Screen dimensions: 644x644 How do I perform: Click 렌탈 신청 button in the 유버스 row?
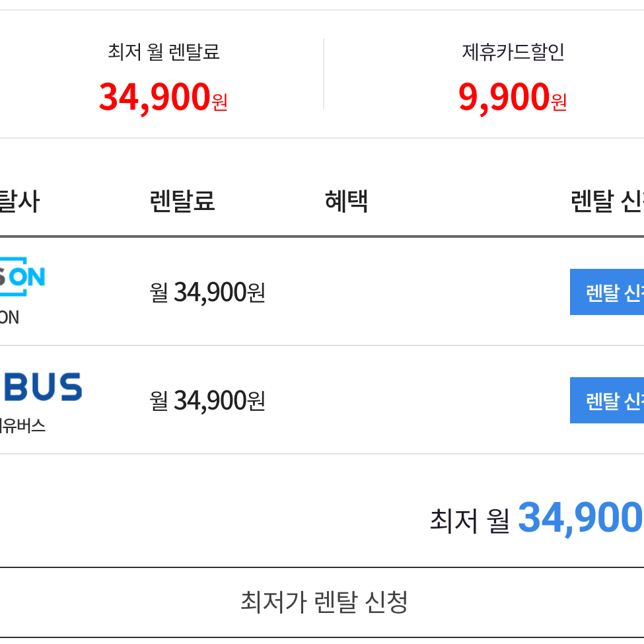pos(607,400)
